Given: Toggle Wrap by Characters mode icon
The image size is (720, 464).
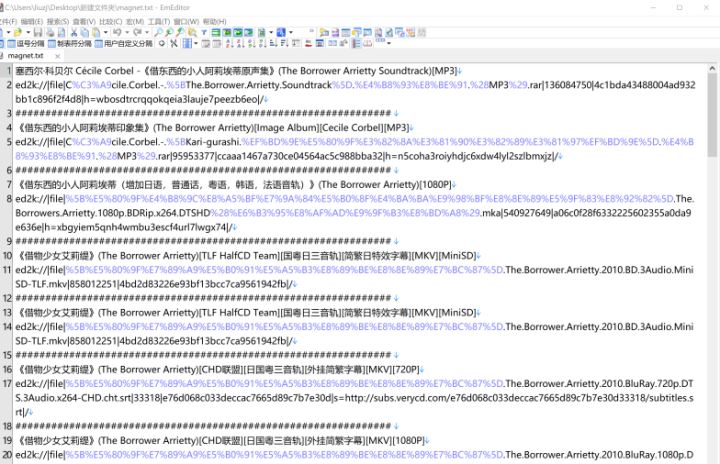Looking at the screenshot, I should (x=227, y=32).
